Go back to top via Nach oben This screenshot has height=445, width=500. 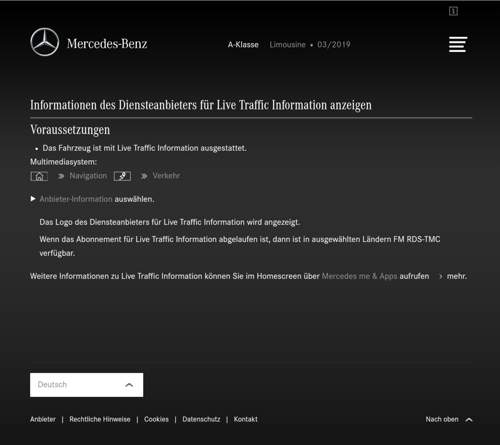pos(442,419)
